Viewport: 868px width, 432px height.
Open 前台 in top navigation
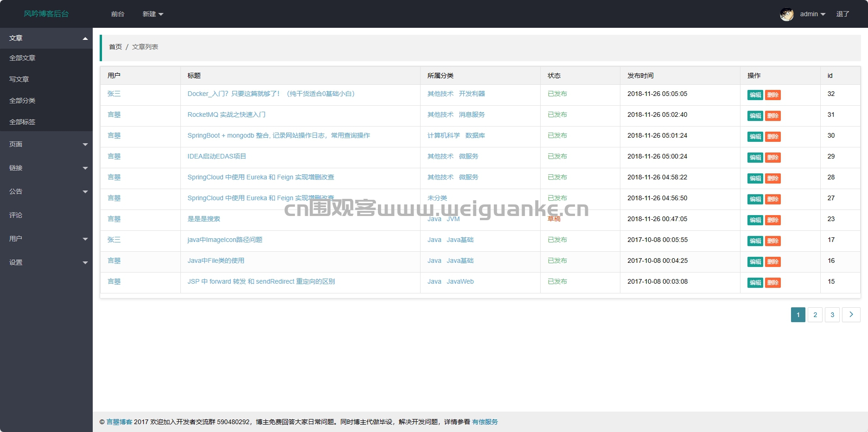coord(118,14)
